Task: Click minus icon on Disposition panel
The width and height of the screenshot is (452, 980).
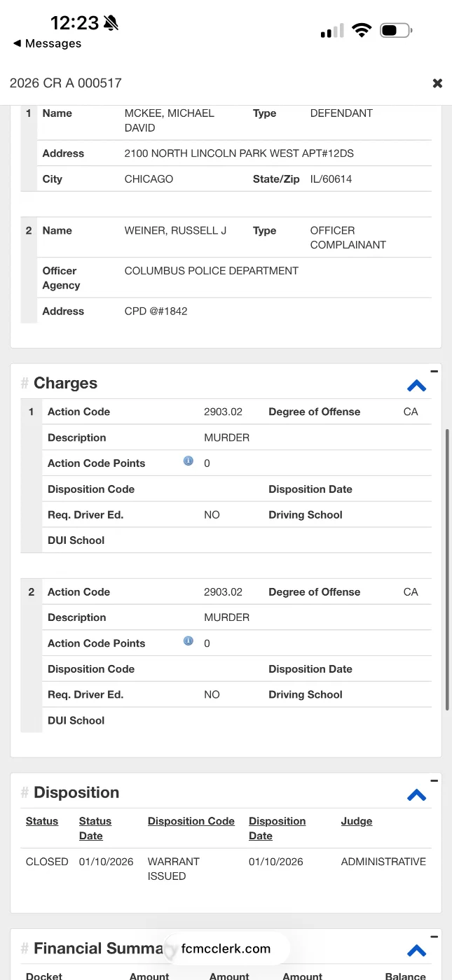Action: [x=434, y=781]
